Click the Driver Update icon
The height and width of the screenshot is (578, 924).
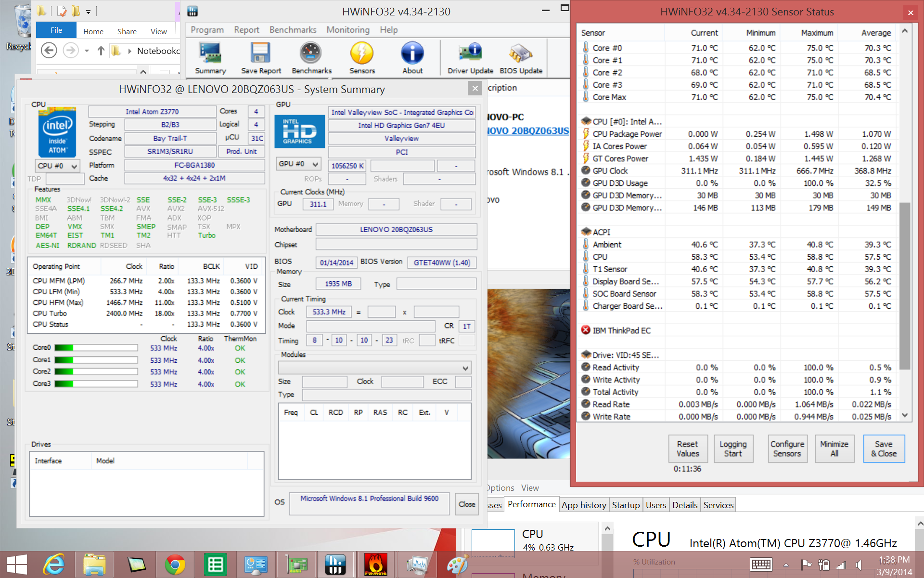coord(470,58)
